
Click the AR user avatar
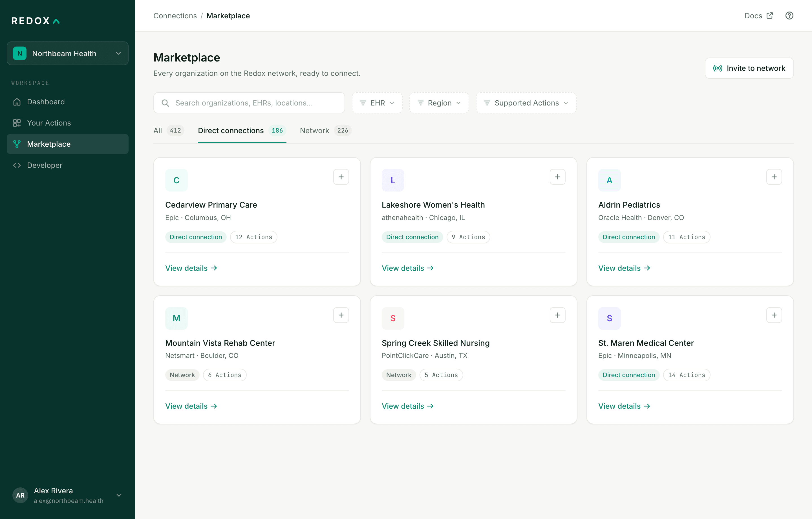tap(20, 495)
